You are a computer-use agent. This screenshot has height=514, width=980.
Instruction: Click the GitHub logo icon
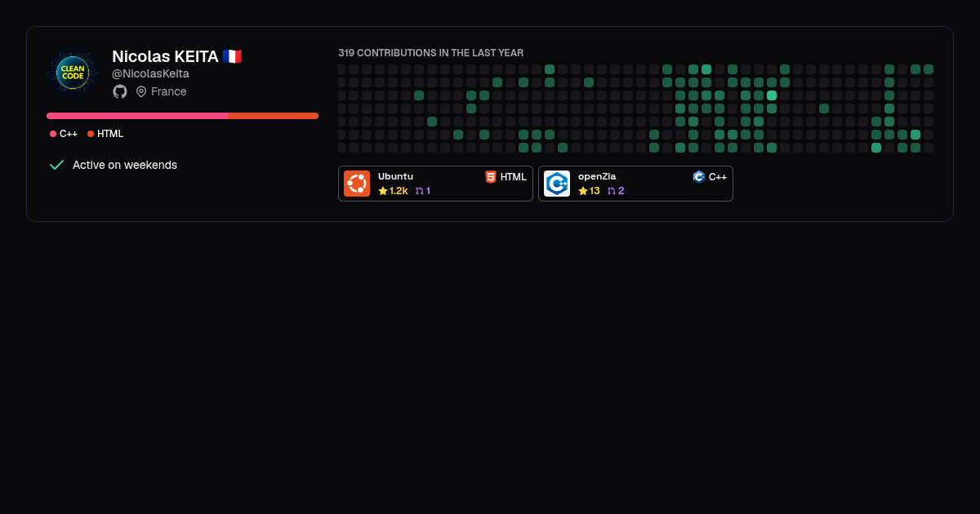(120, 91)
